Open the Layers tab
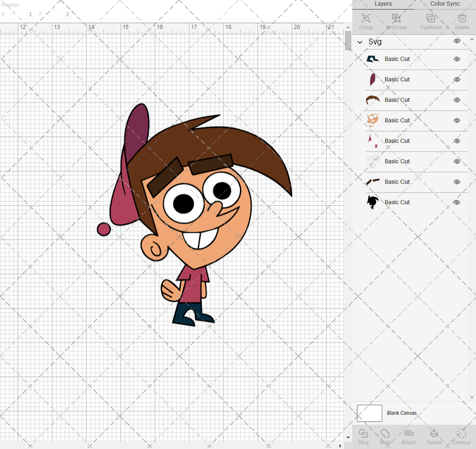476x449 pixels. 383,4
